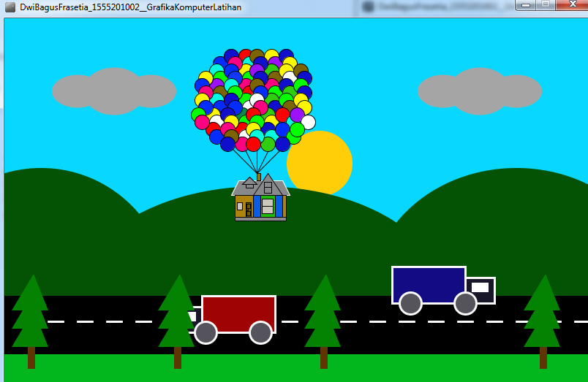Viewport: 588px width, 382px height.
Task: Click the DwiBagusFrasetia_1555201002__GrafikaKomputerLatihan window title
Action: (130, 7)
